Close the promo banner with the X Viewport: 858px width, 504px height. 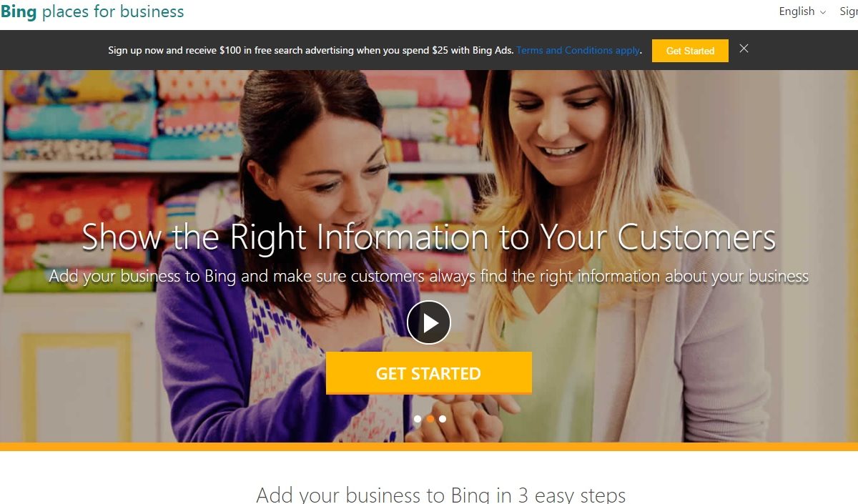(x=744, y=49)
